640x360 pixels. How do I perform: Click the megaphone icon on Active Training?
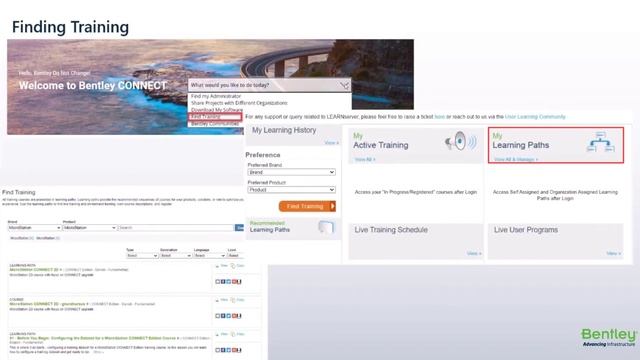coord(460,141)
